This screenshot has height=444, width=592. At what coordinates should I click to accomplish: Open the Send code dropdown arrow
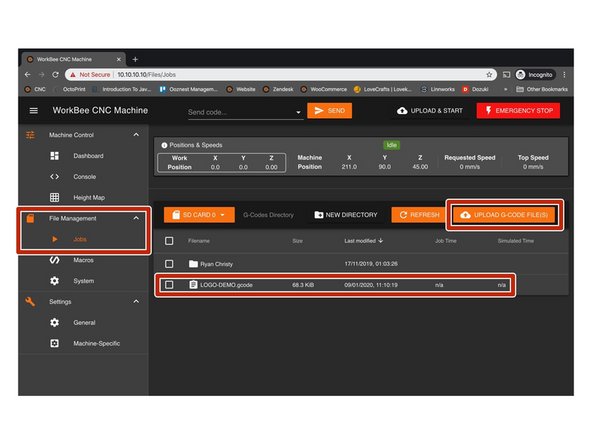tap(298, 112)
